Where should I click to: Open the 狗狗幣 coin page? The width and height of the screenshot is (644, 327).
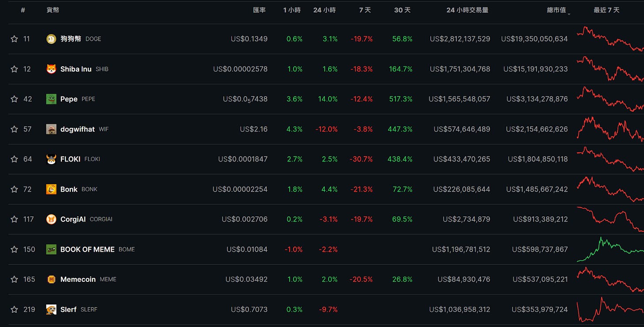tap(71, 39)
